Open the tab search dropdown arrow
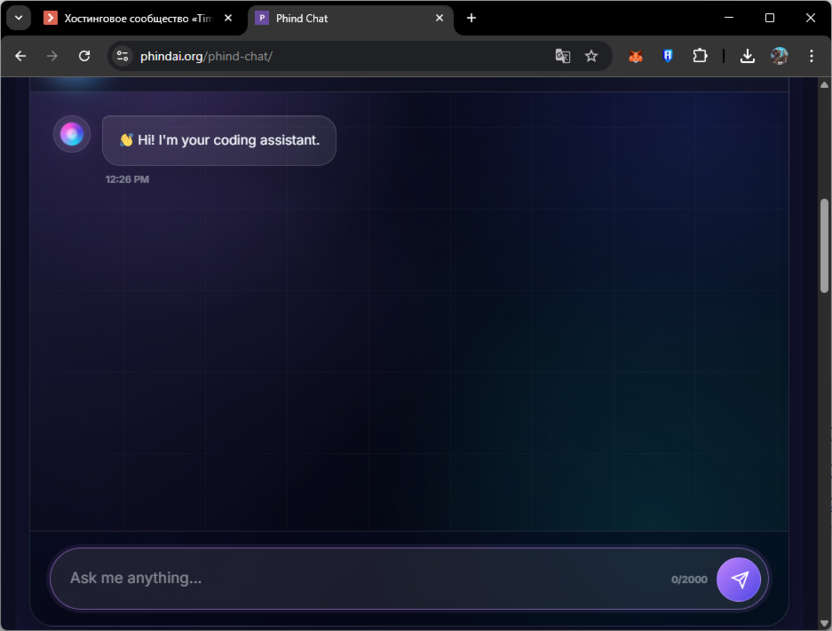 [x=19, y=18]
